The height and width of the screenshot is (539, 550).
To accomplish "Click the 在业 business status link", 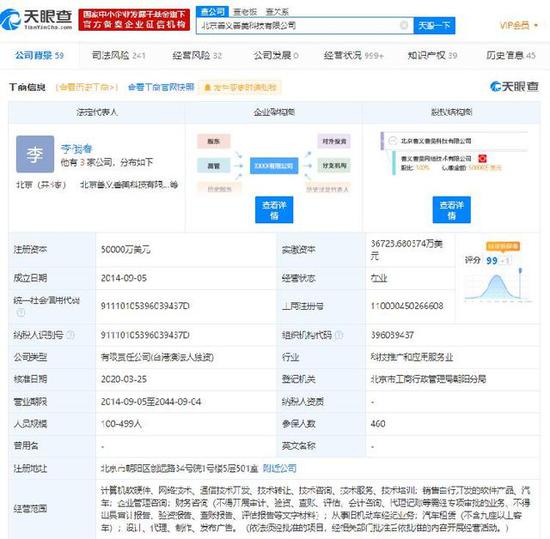I will click(379, 278).
